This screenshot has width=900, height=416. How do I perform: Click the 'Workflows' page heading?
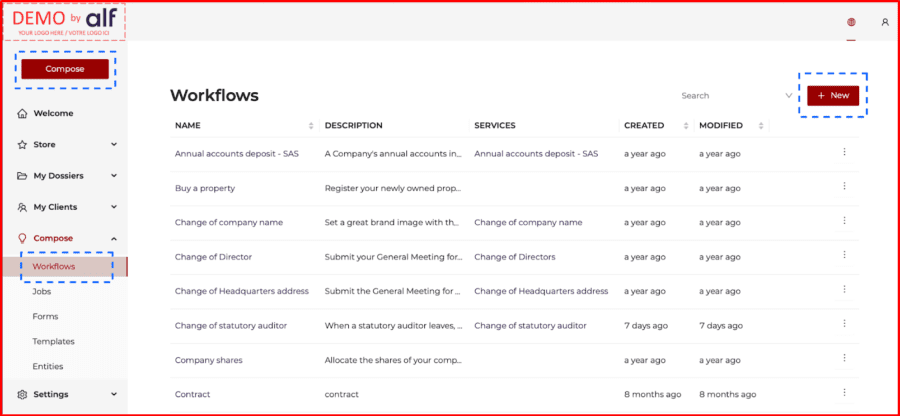(x=214, y=96)
